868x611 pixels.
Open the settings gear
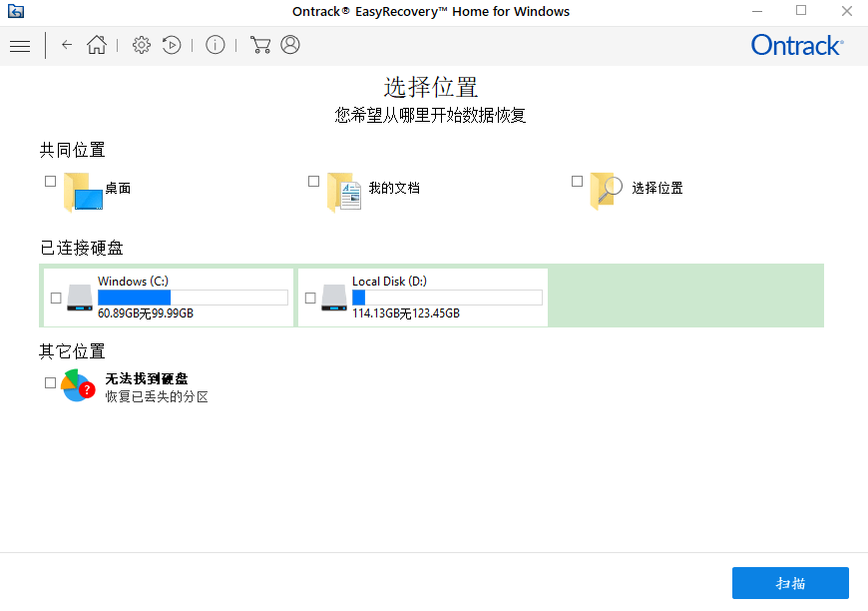141,45
